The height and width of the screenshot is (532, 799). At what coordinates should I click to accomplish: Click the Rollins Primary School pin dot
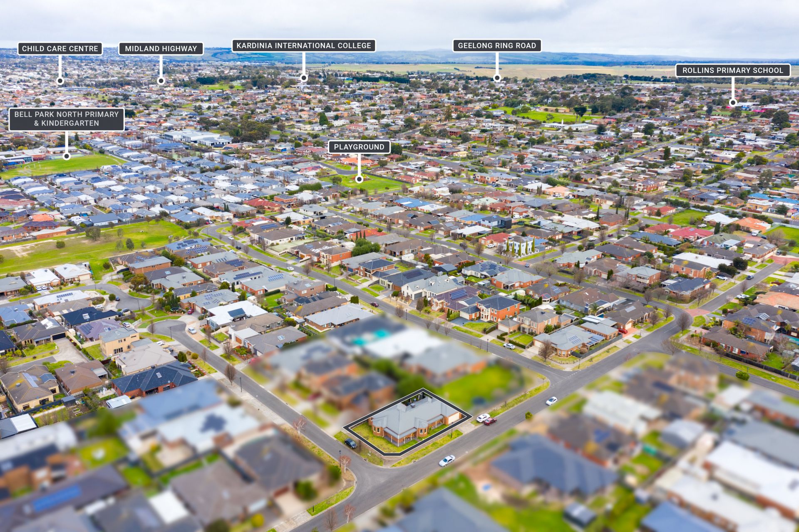click(733, 102)
